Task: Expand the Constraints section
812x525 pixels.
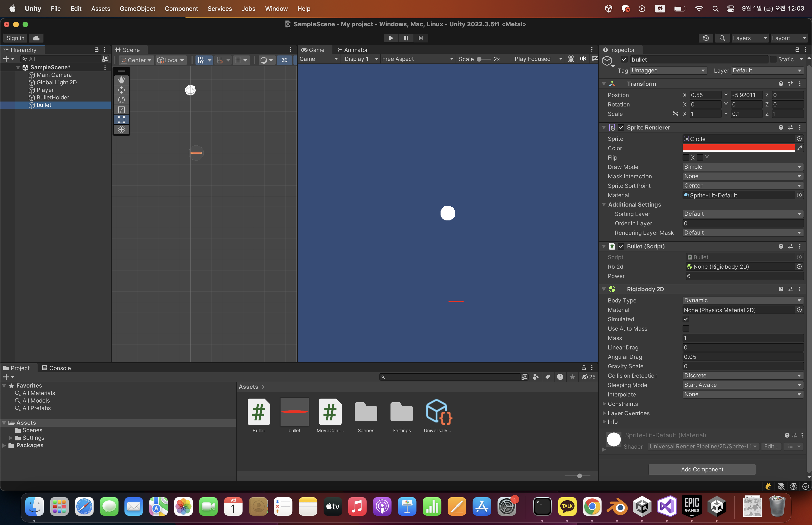Action: [604, 404]
